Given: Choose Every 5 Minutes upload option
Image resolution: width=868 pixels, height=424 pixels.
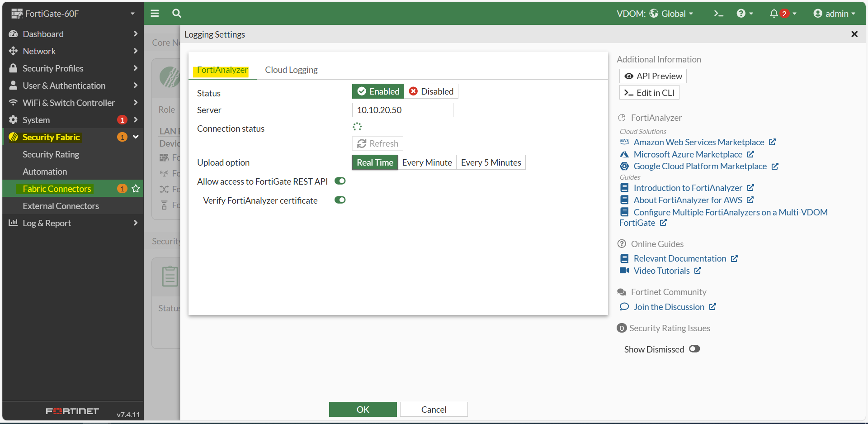Looking at the screenshot, I should point(491,162).
